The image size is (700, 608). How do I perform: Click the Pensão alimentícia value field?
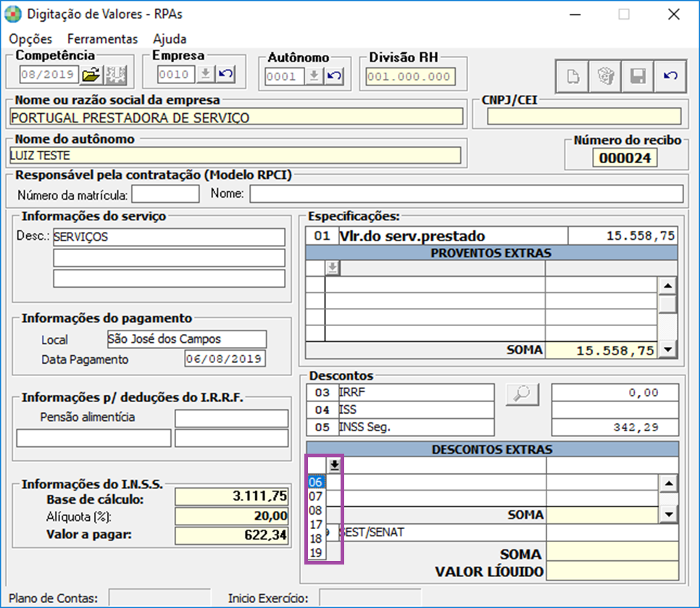coord(232,419)
